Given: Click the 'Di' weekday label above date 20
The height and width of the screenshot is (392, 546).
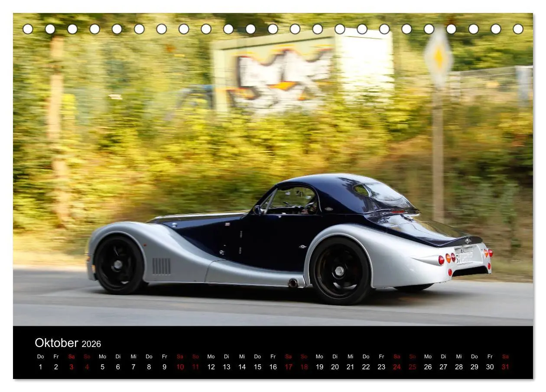Looking at the screenshot, I should click(x=335, y=356).
